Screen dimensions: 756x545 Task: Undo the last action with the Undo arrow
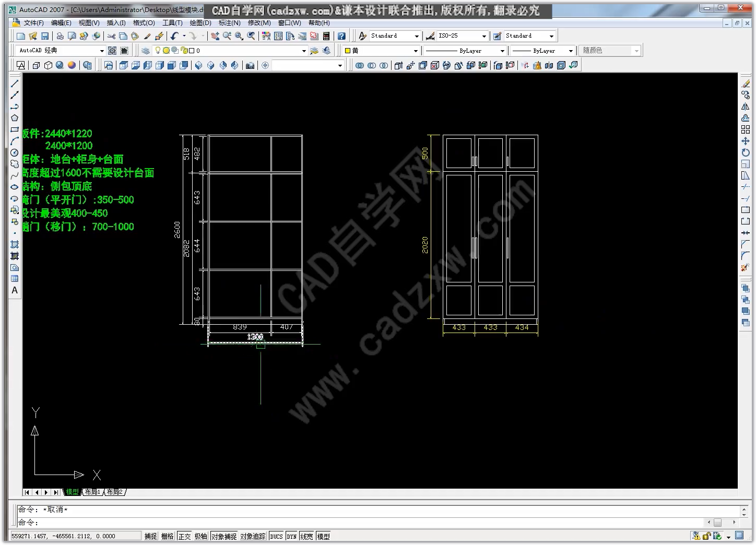tap(174, 36)
